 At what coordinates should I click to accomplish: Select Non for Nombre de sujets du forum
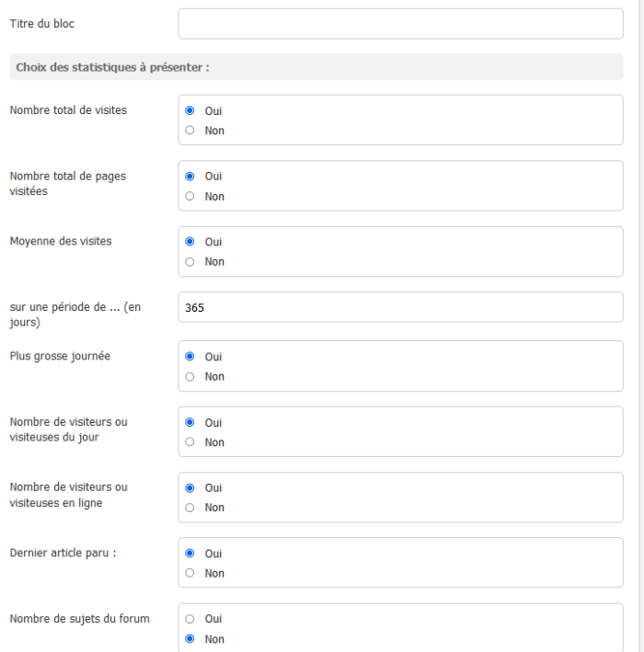click(x=190, y=639)
